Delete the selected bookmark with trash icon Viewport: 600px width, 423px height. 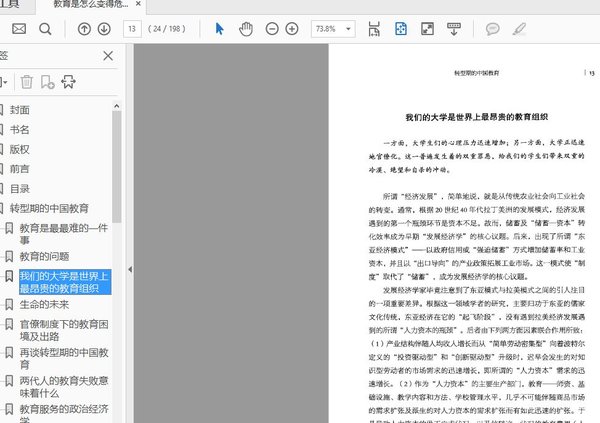(x=28, y=81)
